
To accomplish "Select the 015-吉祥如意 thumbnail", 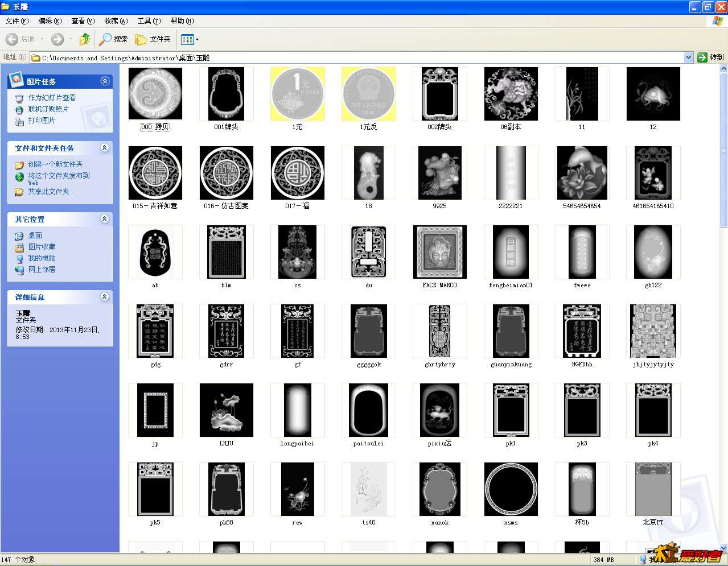I will 155,173.
